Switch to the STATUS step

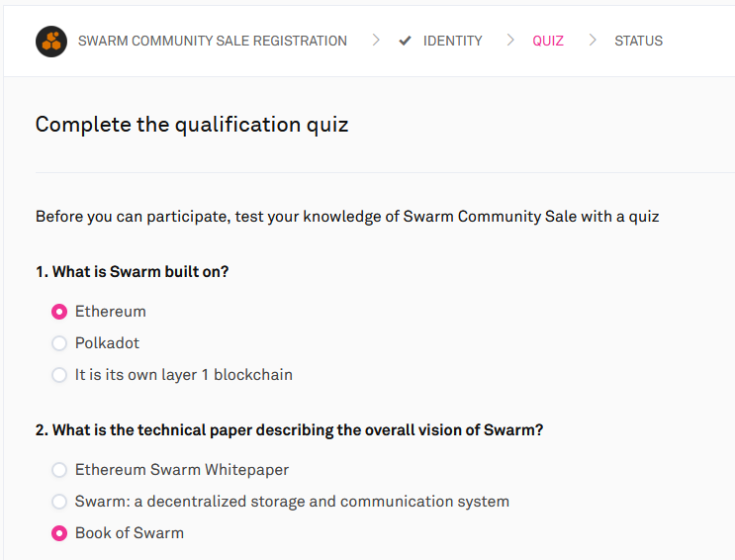[x=638, y=42]
